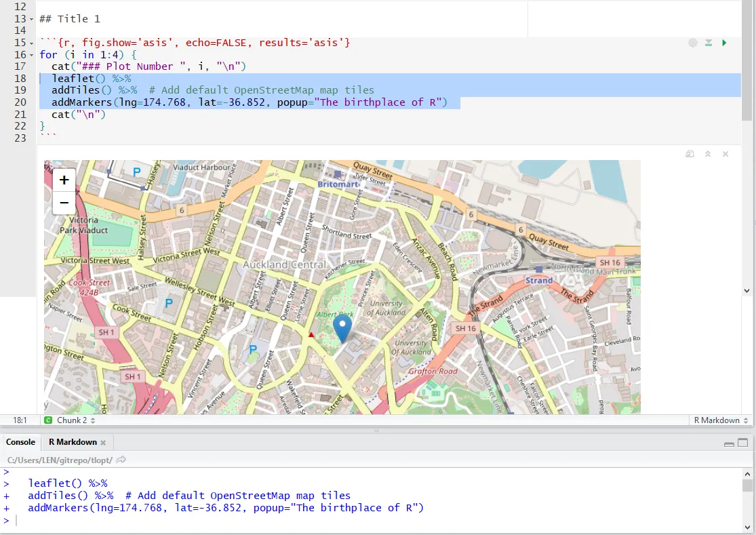View current working directory arrow icon
This screenshot has height=535, width=756.
click(x=121, y=460)
